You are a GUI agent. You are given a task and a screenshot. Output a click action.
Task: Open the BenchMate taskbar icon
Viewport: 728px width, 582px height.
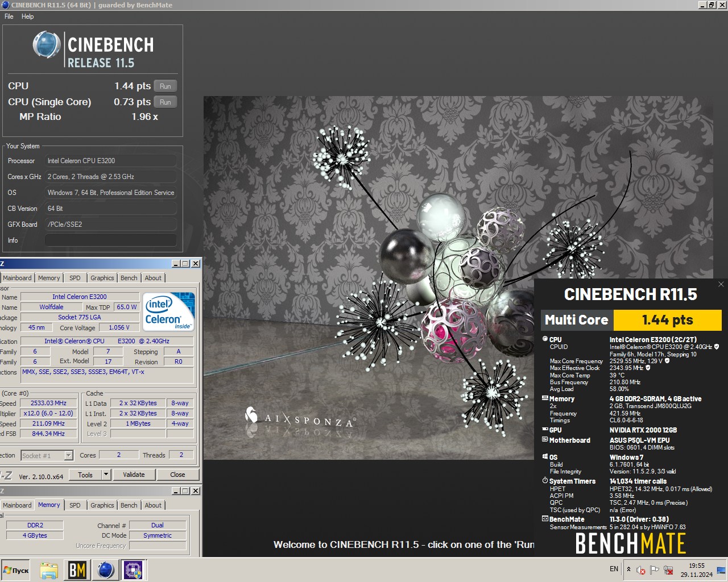click(77, 570)
